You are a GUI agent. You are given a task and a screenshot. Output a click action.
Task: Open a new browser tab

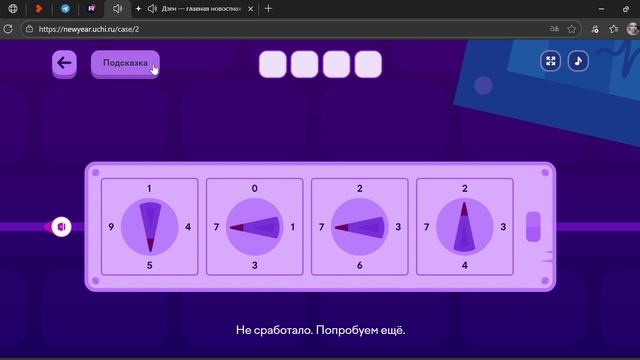[x=268, y=9]
